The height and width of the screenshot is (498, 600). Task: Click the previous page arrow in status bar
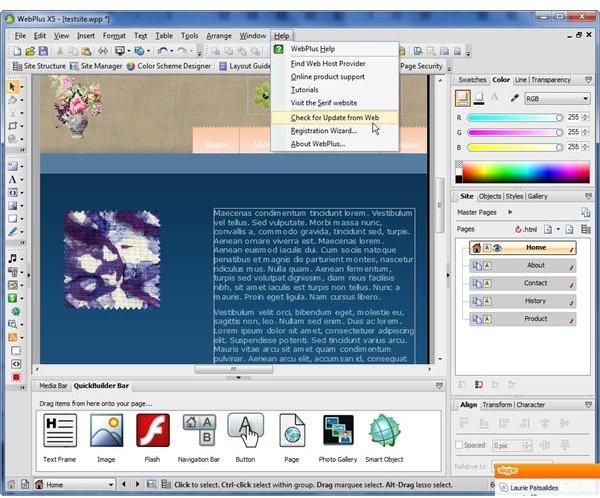pos(124,485)
